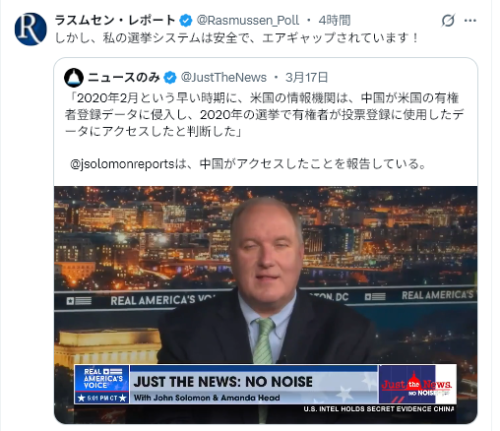Click the Grok explain-post icon
The width and height of the screenshot is (500, 431).
pos(448,21)
